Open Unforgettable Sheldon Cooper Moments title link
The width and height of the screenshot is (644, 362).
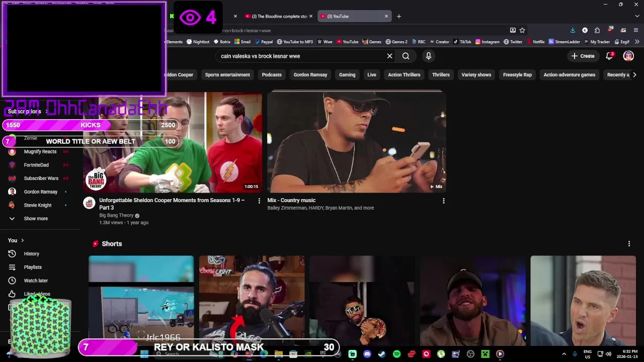(172, 204)
